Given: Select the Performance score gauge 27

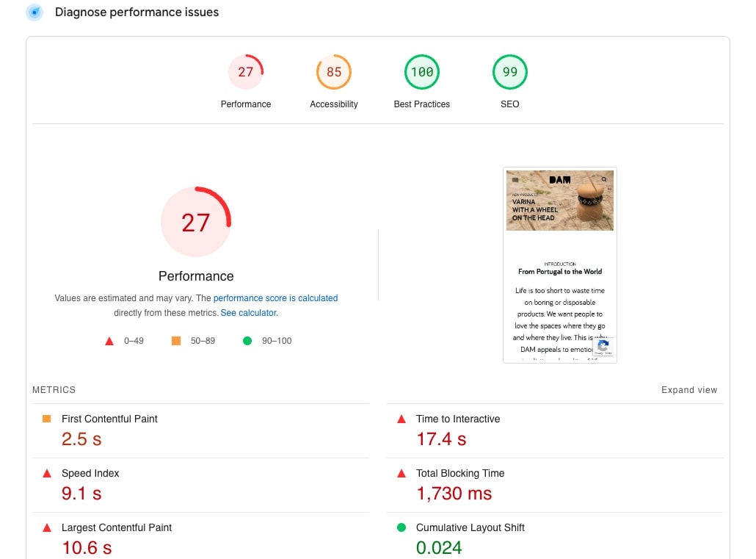Looking at the screenshot, I should click(x=246, y=72).
